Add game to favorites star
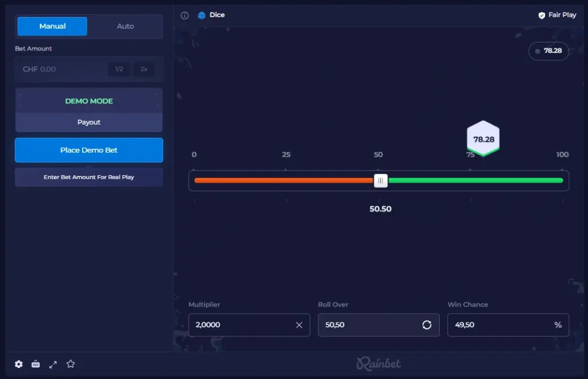The width and height of the screenshot is (588, 379). 71,363
